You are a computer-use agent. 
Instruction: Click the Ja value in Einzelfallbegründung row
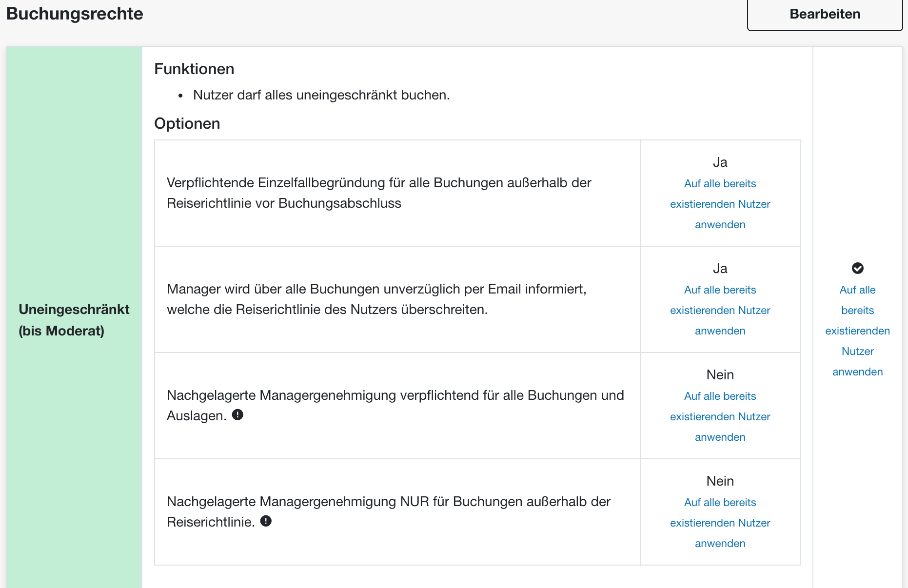[720, 162]
